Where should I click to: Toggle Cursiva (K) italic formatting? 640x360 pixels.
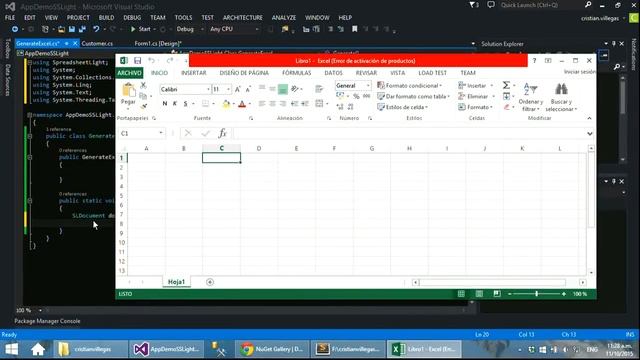pos(175,104)
